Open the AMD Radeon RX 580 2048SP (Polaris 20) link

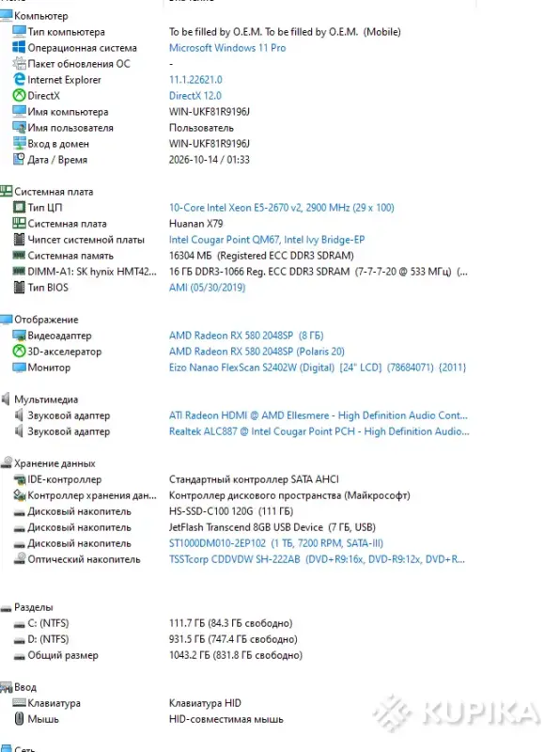[x=257, y=351]
